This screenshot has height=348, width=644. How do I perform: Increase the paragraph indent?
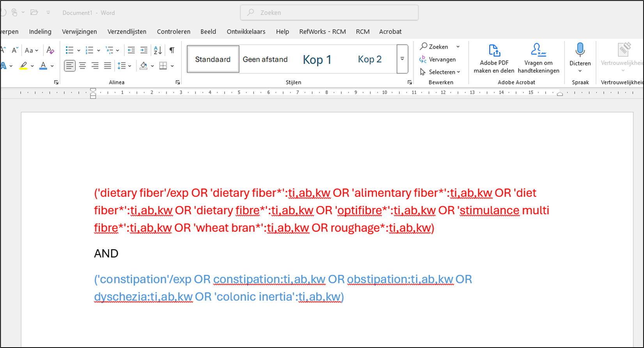[x=144, y=50]
